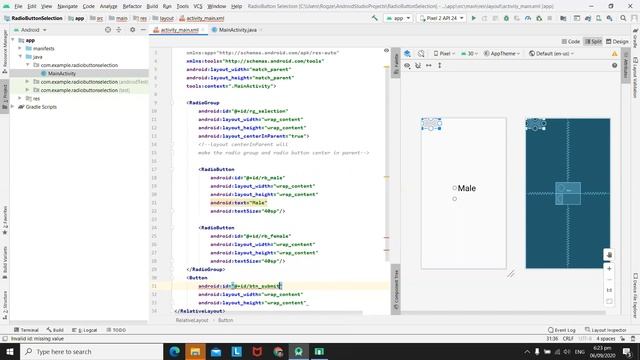Open the Pixel device preview dropdown
Viewport: 640px width, 360px height.
[444, 53]
